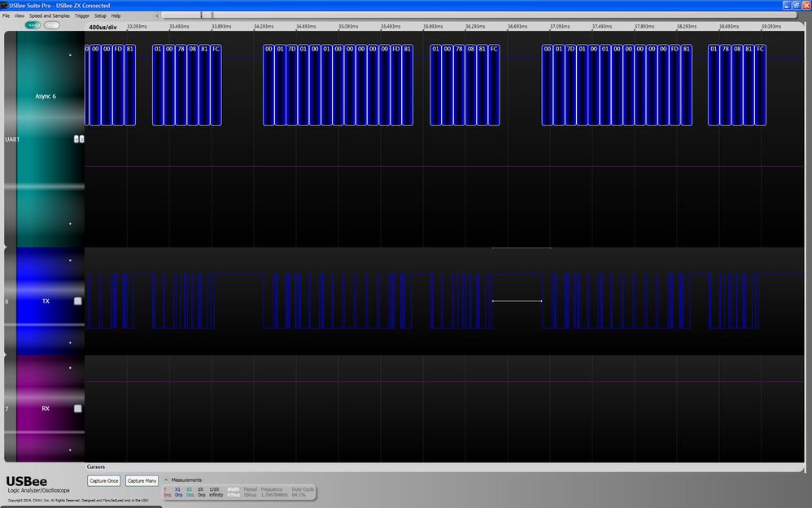Screen dimensions: 812x508
Task: Click the 400us/div time scale readout
Action: point(103,27)
